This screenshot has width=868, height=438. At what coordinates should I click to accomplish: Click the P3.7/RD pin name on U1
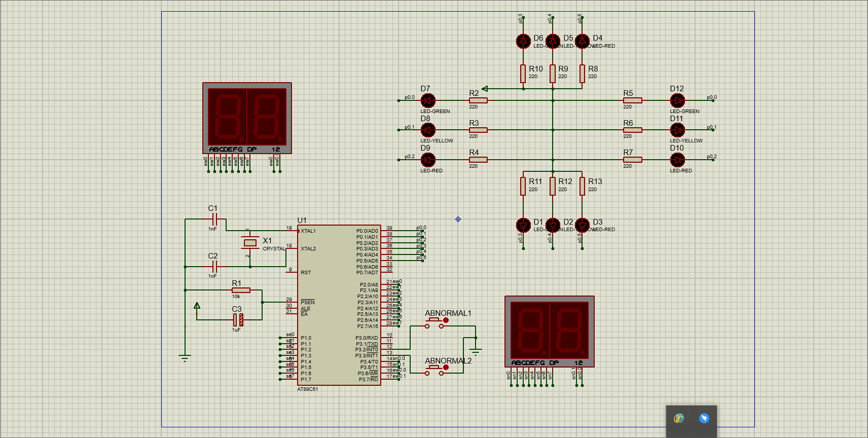tap(369, 380)
